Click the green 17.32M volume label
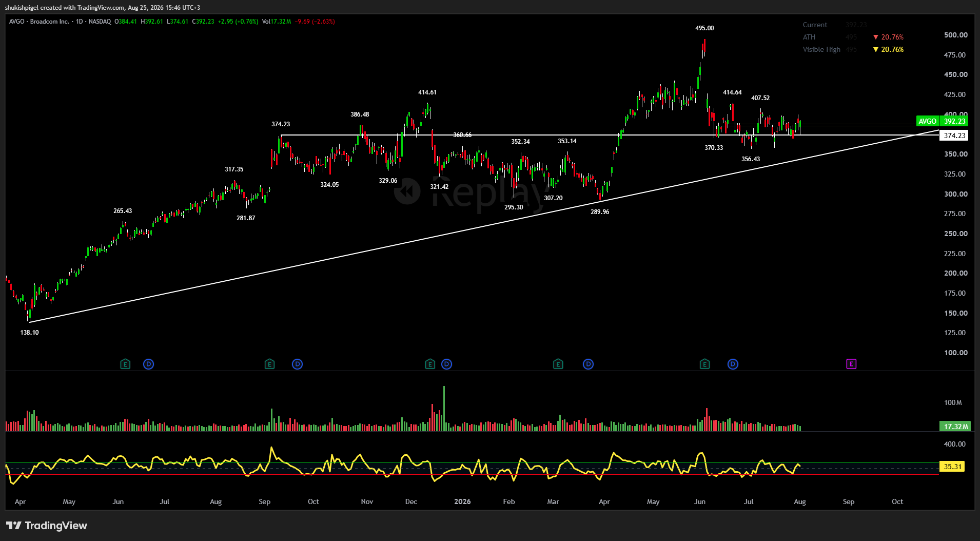 click(x=956, y=427)
